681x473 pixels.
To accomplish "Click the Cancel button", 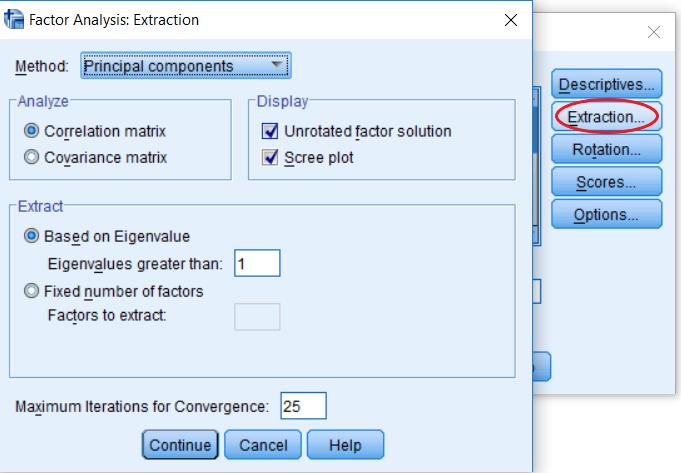I will coord(263,444).
